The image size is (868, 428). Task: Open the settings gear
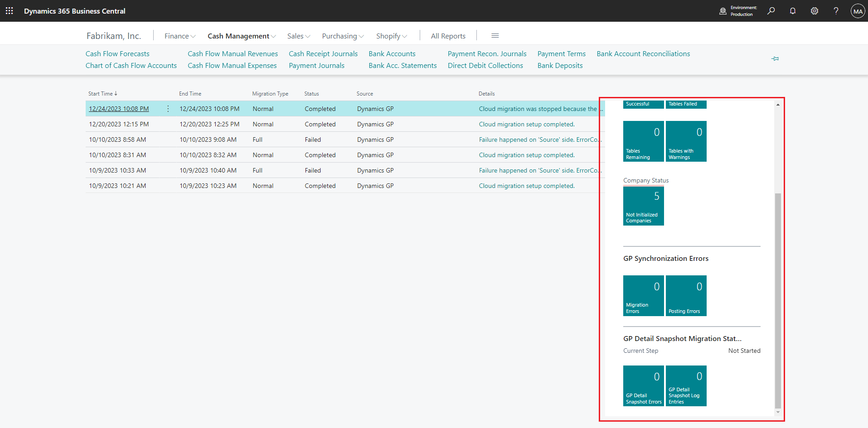814,10
